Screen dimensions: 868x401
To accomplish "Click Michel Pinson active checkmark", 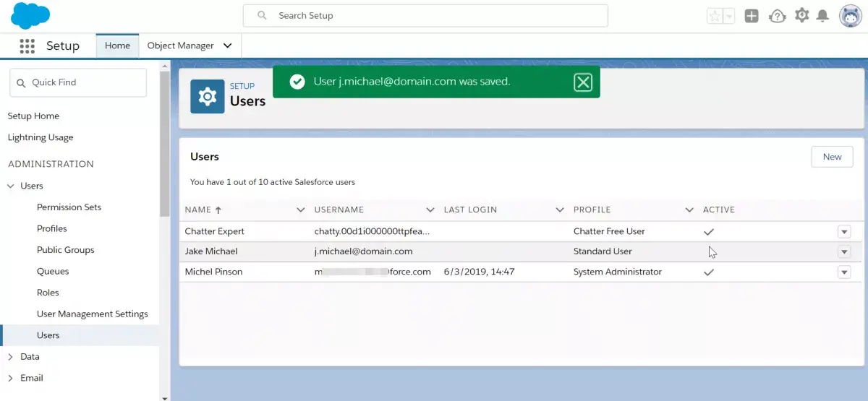I will pyautogui.click(x=709, y=272).
